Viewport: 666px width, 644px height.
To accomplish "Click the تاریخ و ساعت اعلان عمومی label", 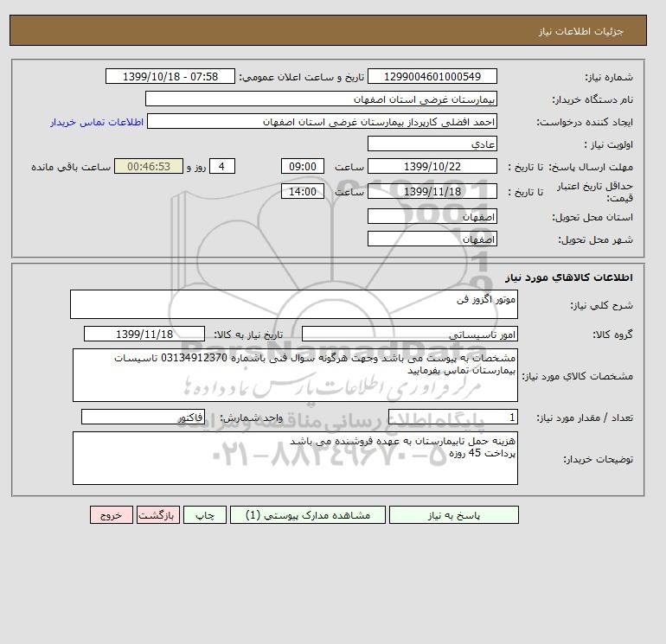I will [302, 77].
